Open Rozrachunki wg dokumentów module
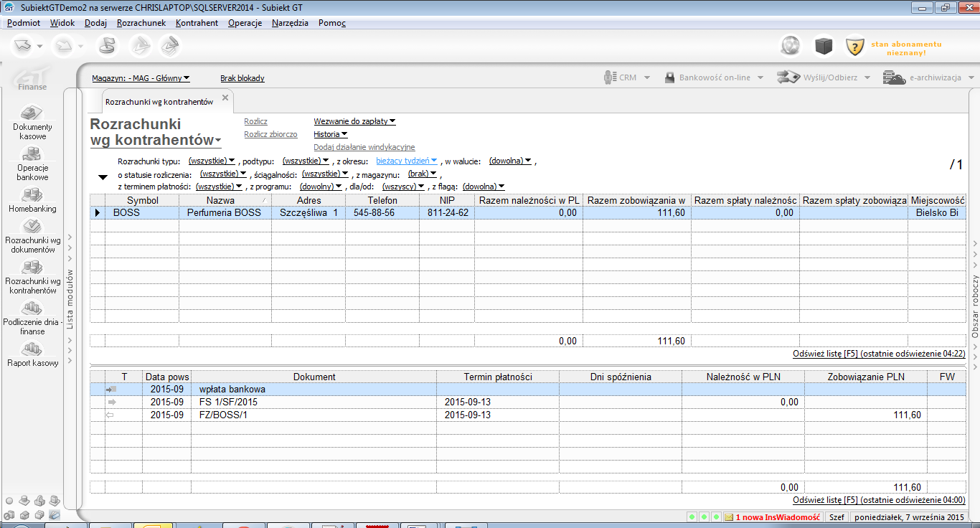 (32, 236)
